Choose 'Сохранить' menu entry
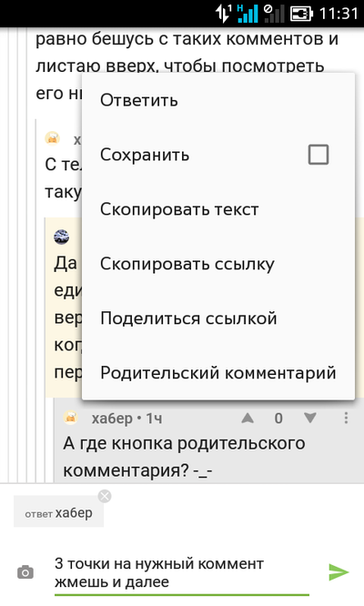 [x=218, y=155]
